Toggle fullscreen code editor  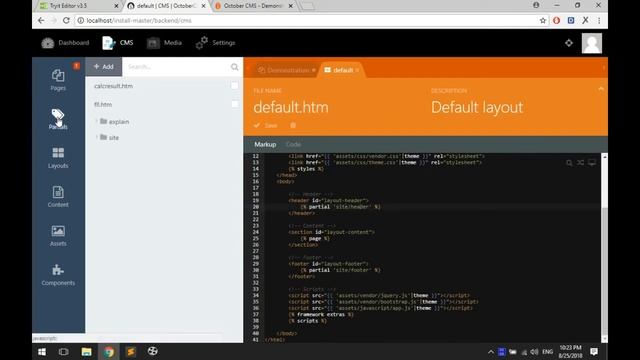592,163
